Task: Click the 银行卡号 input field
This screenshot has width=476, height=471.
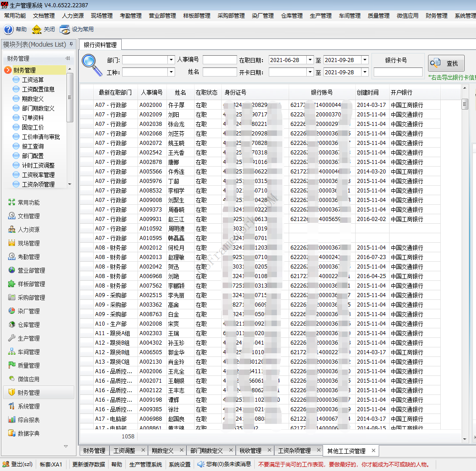Action: 398,72
